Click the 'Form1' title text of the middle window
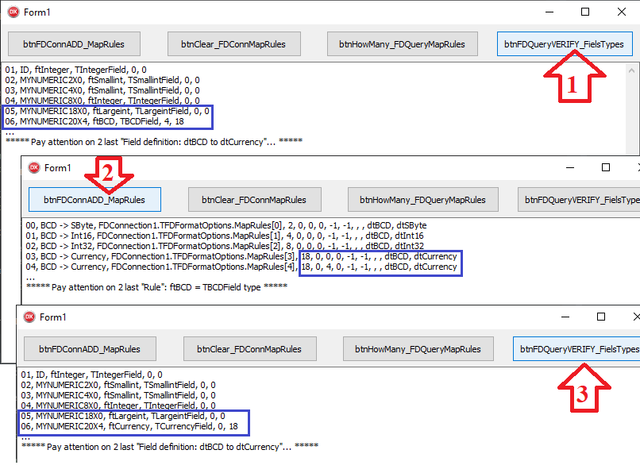This screenshot has width=640, height=468. point(58,168)
